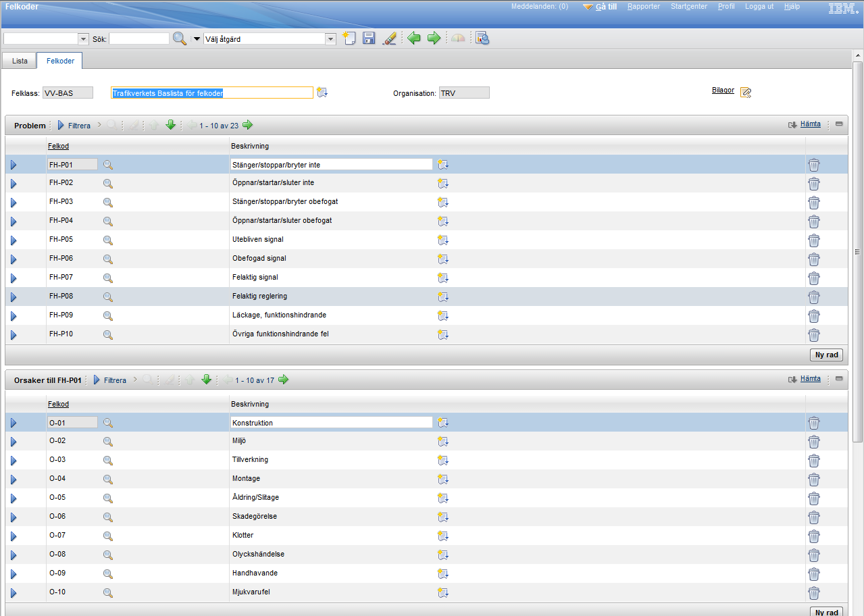Expand details of row FH-P01
864x616 pixels.
pos(14,165)
